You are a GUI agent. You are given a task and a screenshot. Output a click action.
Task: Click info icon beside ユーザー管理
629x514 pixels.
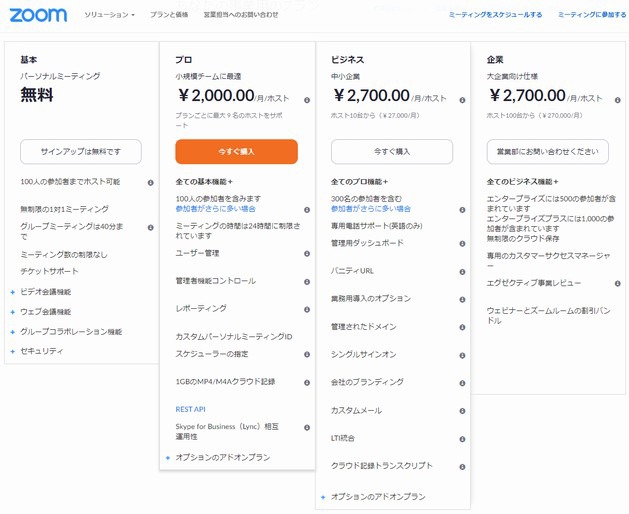point(307,254)
